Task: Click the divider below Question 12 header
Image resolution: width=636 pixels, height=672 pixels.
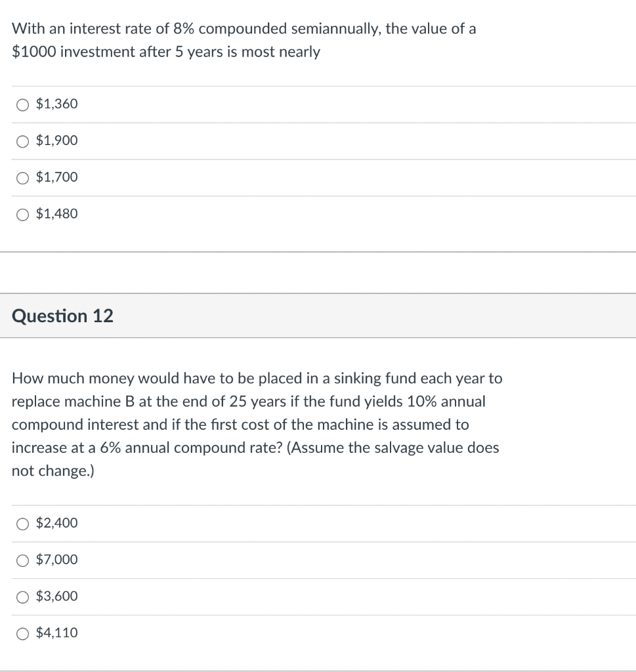Action: point(318,339)
